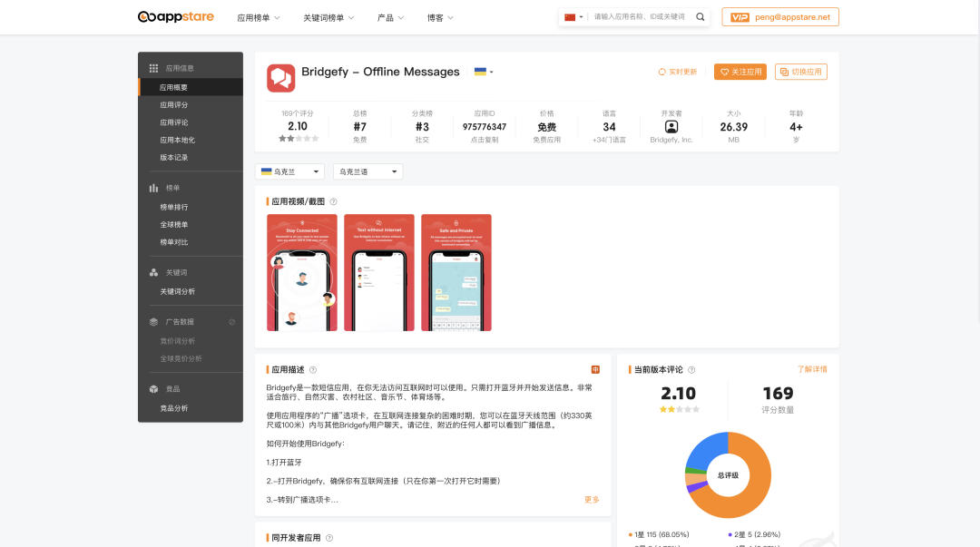The image size is (980, 547).
Task: Open the 乌克兰 country dropdown
Action: click(x=289, y=171)
